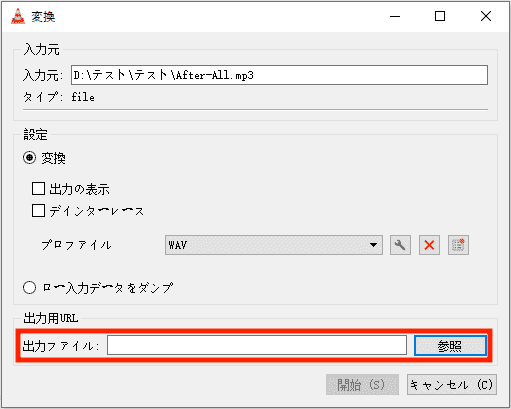The height and width of the screenshot is (409, 511).
Task: Close the 変換 dialog window
Action: click(486, 16)
